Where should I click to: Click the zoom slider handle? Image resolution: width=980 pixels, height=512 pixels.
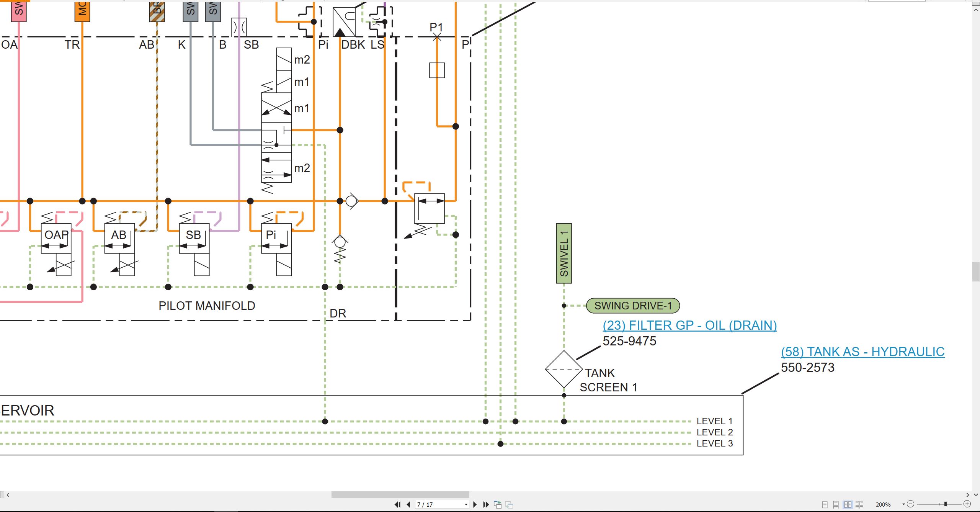[x=945, y=504]
